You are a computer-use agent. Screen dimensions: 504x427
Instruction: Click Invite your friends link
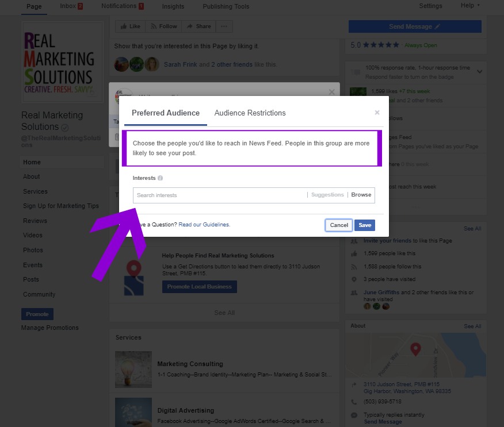coord(387,241)
